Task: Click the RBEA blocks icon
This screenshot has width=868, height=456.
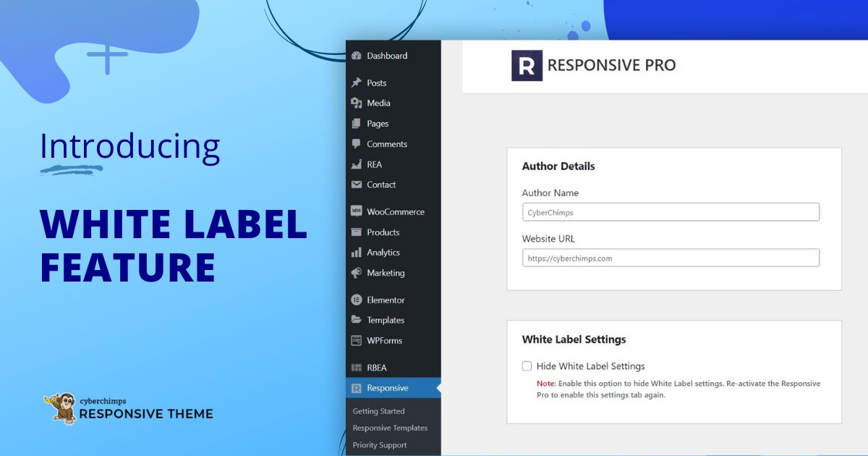Action: pos(356,368)
